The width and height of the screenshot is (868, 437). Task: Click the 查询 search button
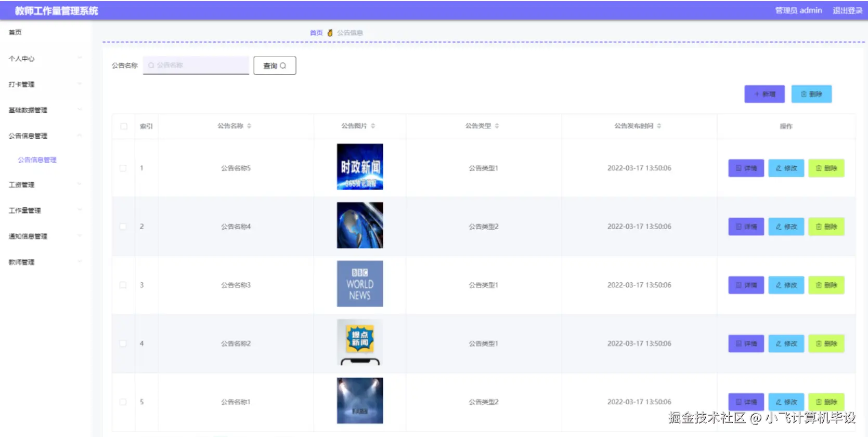pyautogui.click(x=275, y=65)
